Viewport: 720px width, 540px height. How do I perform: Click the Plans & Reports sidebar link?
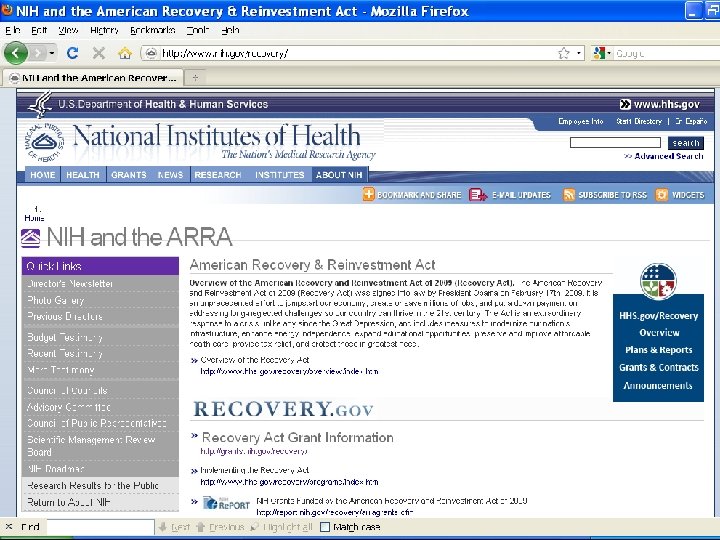click(658, 350)
